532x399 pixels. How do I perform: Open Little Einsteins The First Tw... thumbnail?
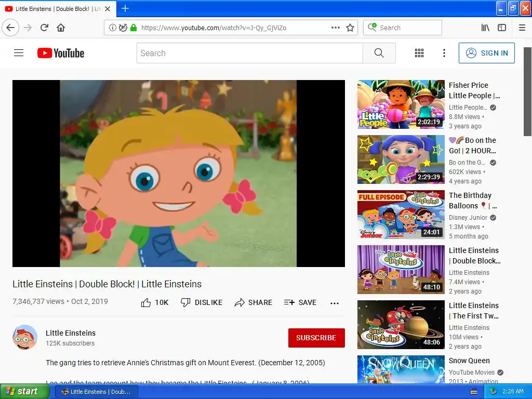click(x=401, y=325)
